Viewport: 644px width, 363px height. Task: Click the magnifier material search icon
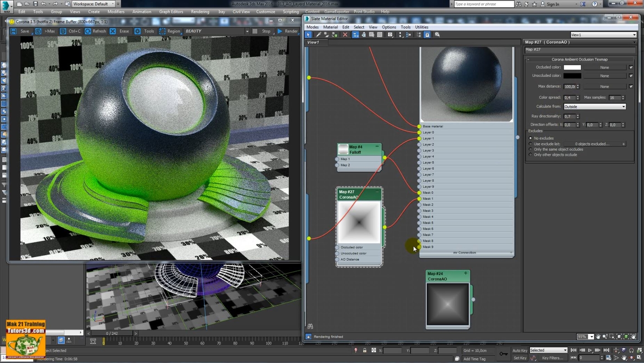pos(437,34)
